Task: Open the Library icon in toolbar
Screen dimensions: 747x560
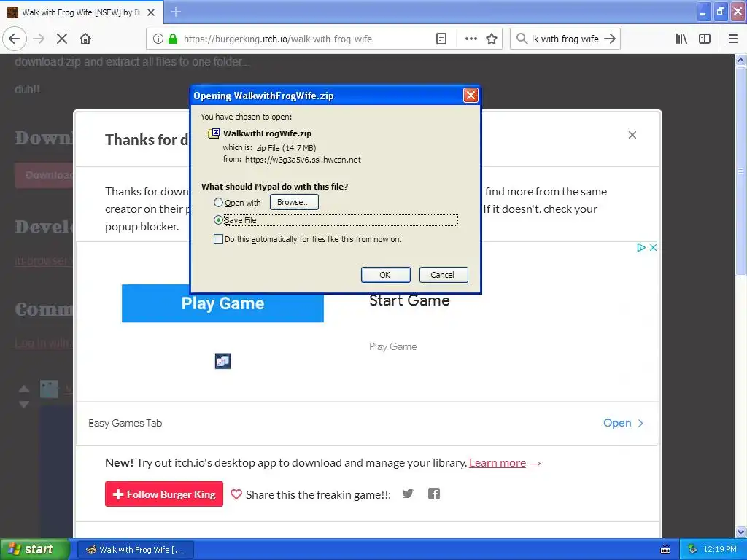Action: tap(681, 39)
